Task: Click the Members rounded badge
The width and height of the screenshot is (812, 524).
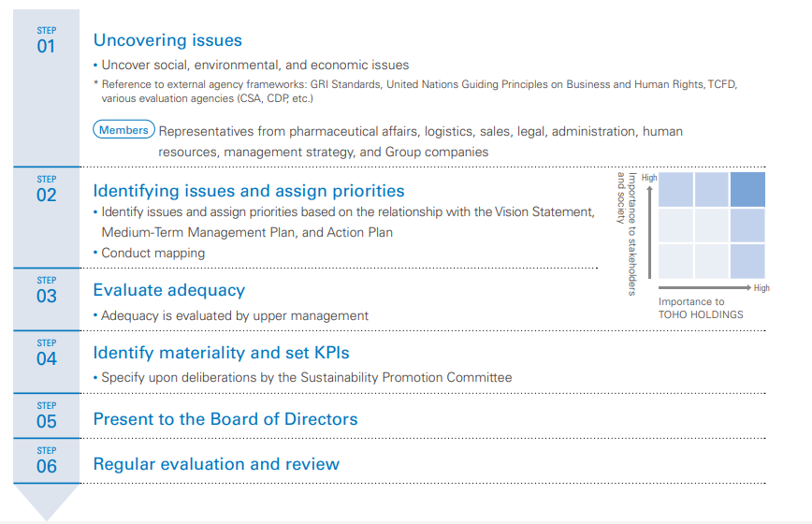Action: [124, 130]
